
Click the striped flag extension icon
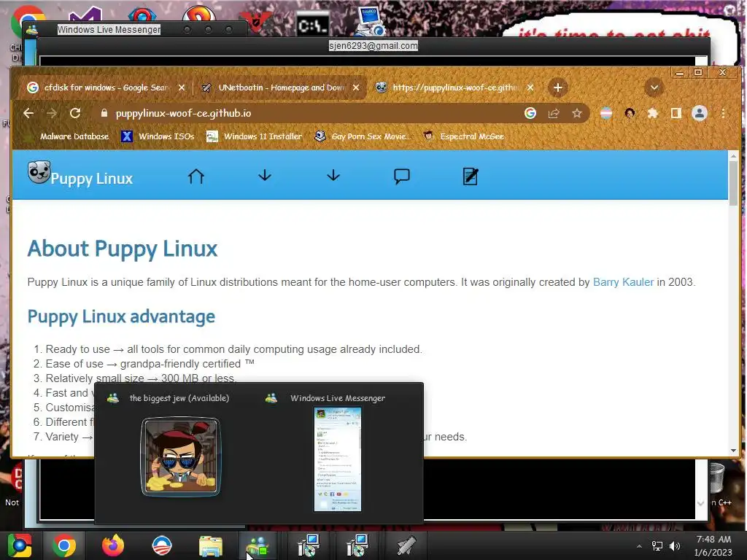click(606, 113)
